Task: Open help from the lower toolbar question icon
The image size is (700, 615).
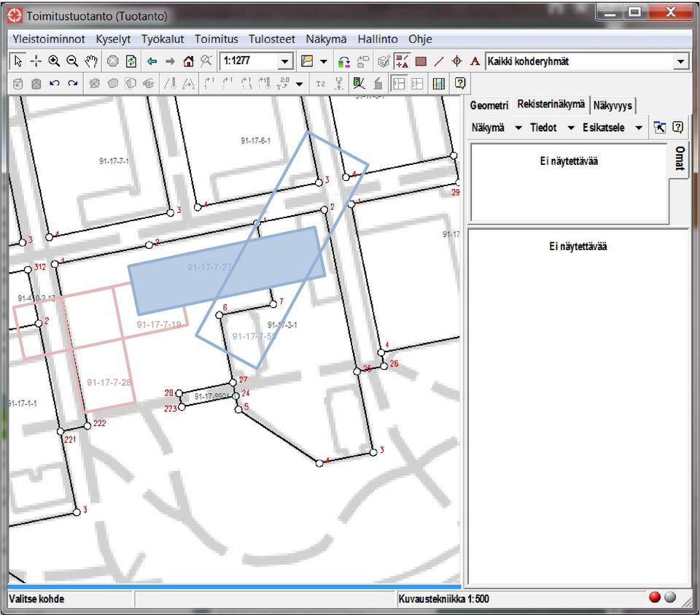Action: coord(460,83)
